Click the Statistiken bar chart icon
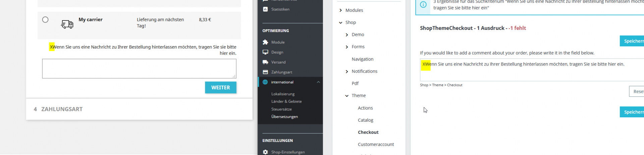The width and height of the screenshot is (644, 155). click(x=265, y=9)
